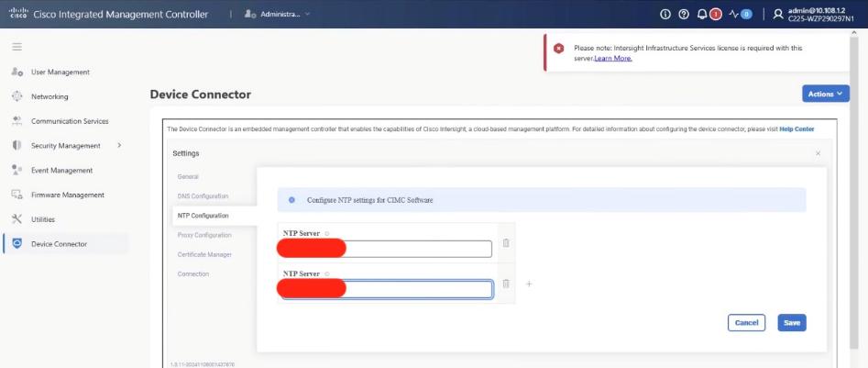Delete the second NTP Server entry

[x=506, y=284]
